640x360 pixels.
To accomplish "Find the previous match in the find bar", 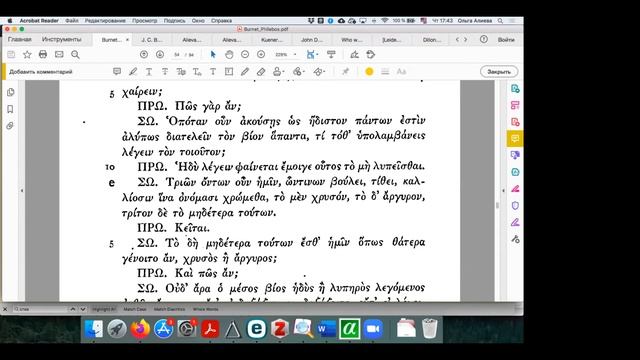I will click(x=73, y=309).
